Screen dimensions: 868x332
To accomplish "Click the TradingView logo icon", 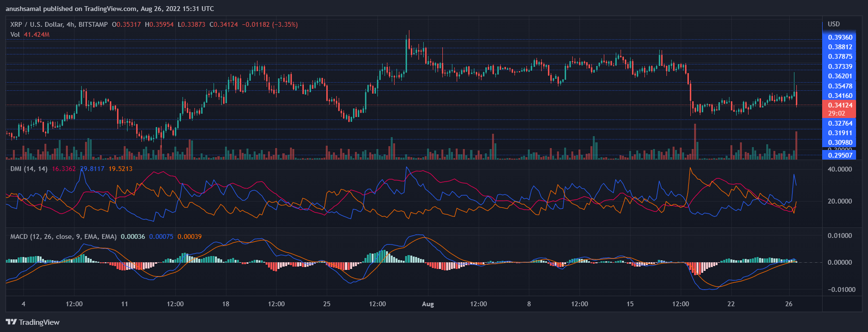I will coord(11,322).
